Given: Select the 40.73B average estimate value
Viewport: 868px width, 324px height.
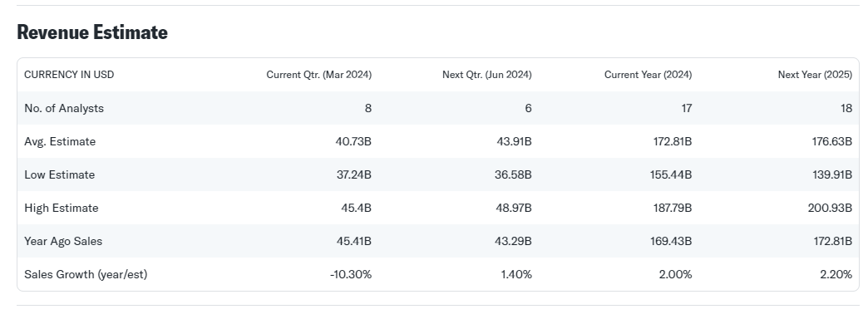Looking at the screenshot, I should coord(353,141).
